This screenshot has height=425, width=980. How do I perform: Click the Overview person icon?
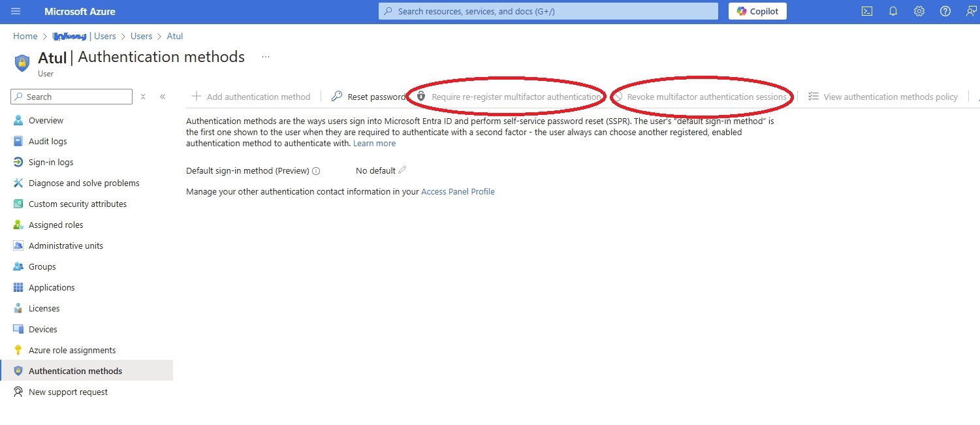coord(18,120)
